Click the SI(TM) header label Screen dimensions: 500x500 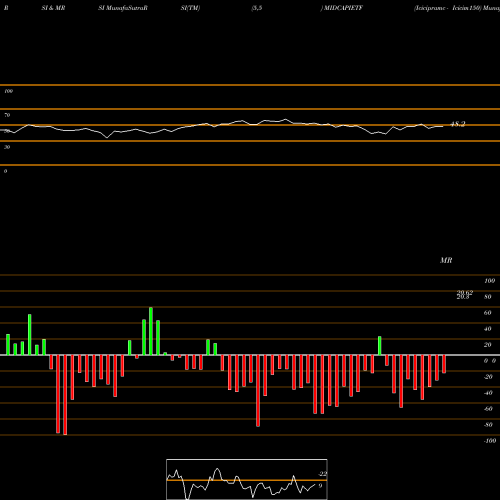click(190, 8)
